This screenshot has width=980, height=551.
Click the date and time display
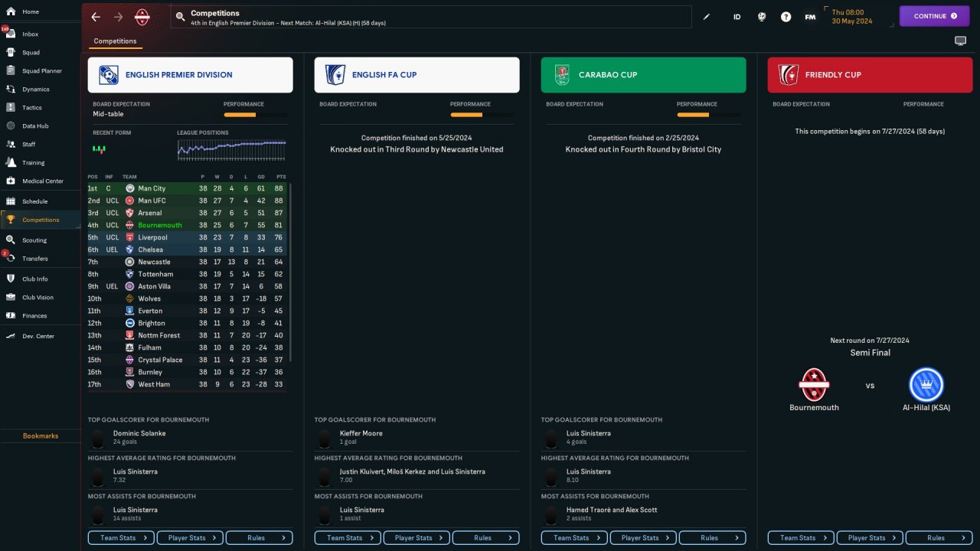pyautogui.click(x=853, y=17)
